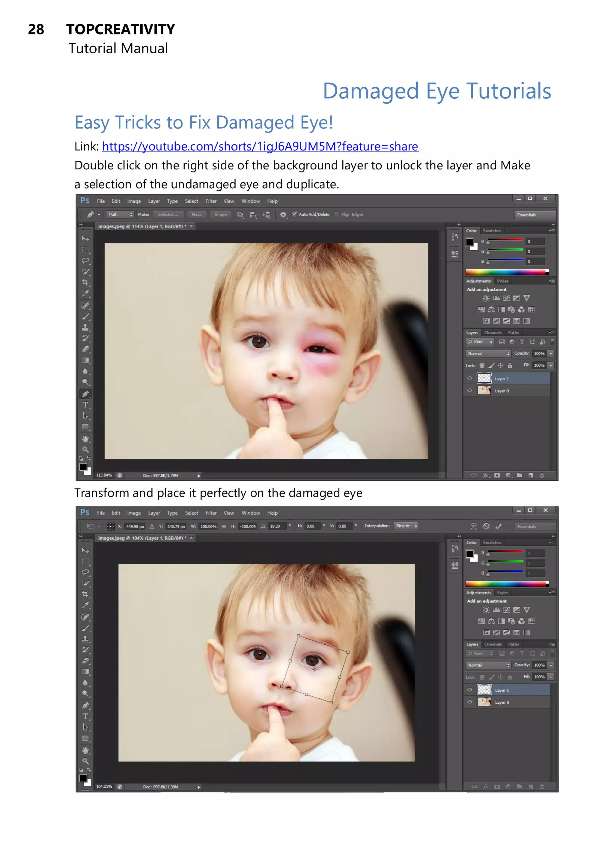This screenshot has height=868, width=614.
Task: Add a Brightness/Contrast adjustment in the 114% window
Action: point(486,298)
